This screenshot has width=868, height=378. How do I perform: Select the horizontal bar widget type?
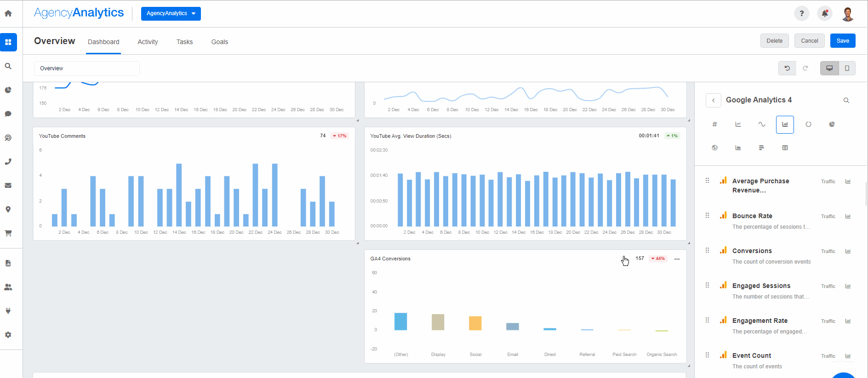coord(762,148)
